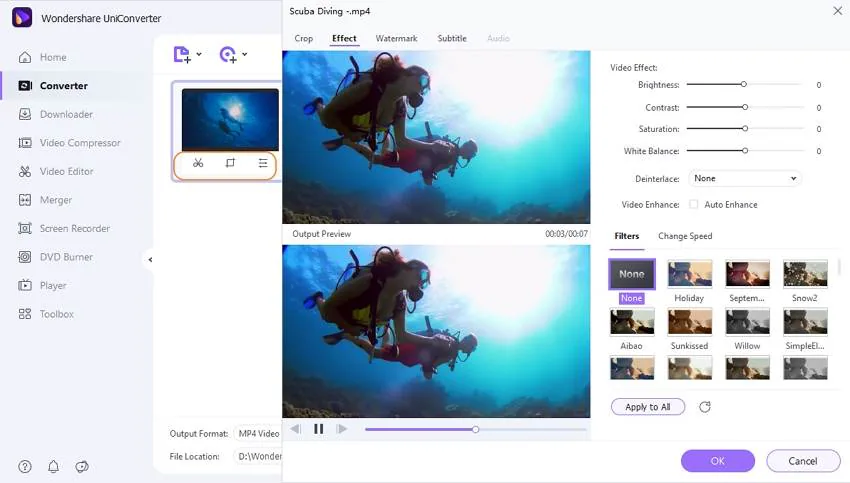
Task: Expand the load disc dropdown arrow
Action: (x=244, y=54)
